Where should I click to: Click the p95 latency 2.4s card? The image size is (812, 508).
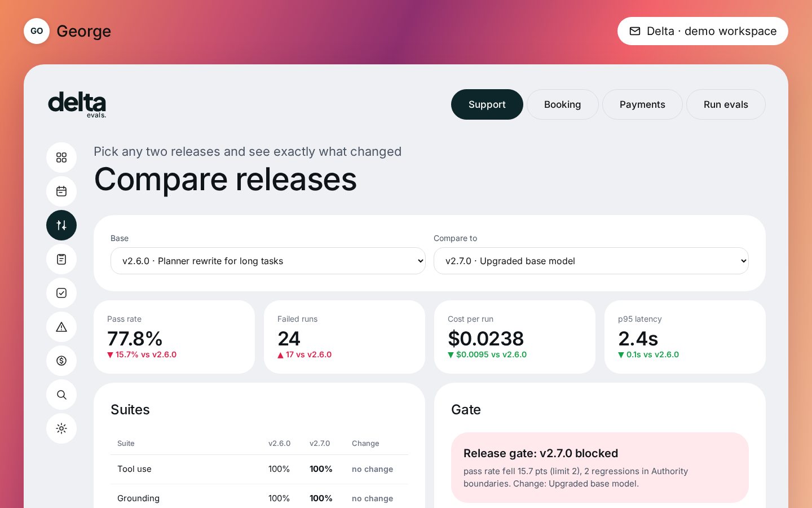click(685, 337)
